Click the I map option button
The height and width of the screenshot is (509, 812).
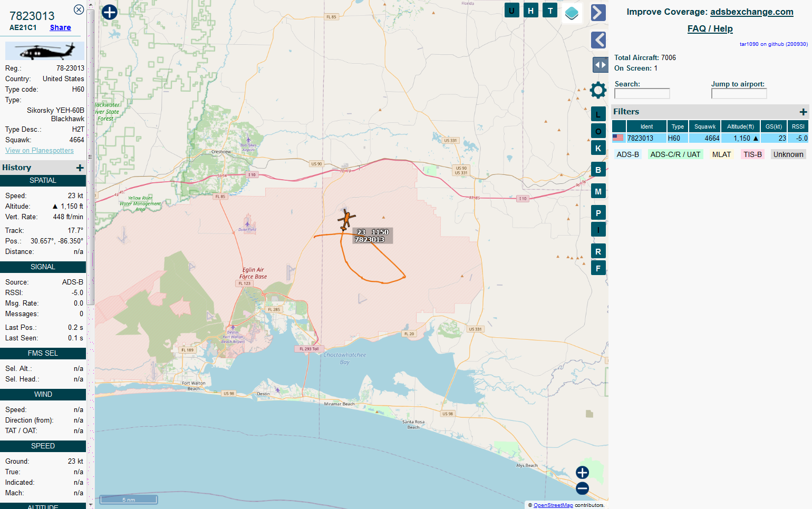point(598,230)
